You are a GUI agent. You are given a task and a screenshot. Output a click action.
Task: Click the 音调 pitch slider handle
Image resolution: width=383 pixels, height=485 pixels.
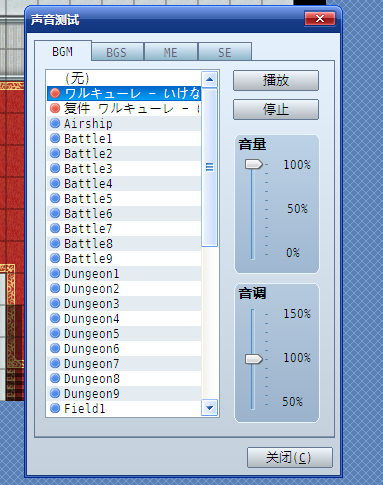254,359
